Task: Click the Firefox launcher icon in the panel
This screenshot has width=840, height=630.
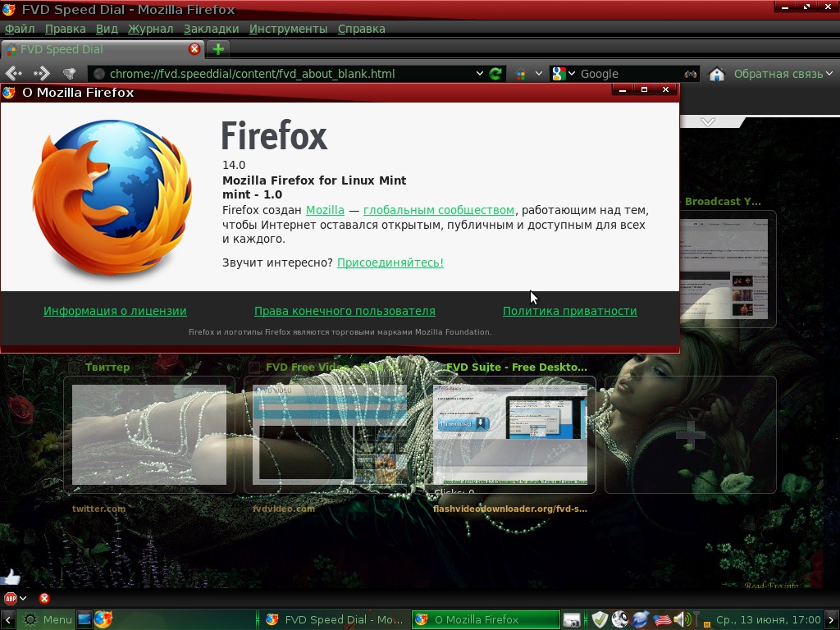Action: click(x=103, y=619)
